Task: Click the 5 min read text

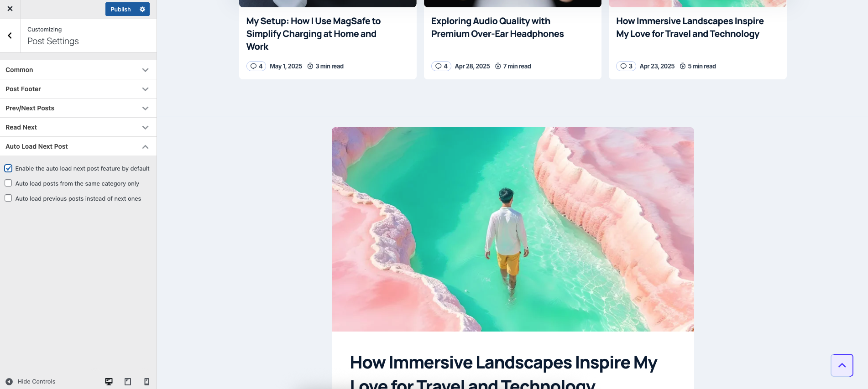Action: (x=702, y=66)
